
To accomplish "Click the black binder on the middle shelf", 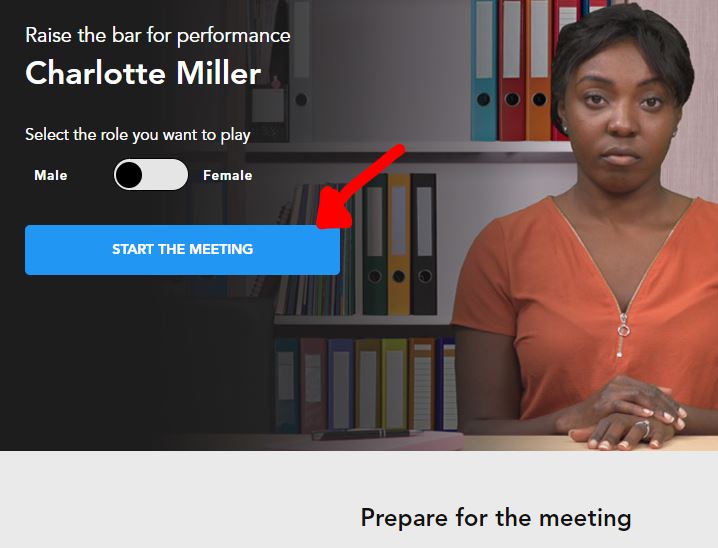I will (424, 244).
